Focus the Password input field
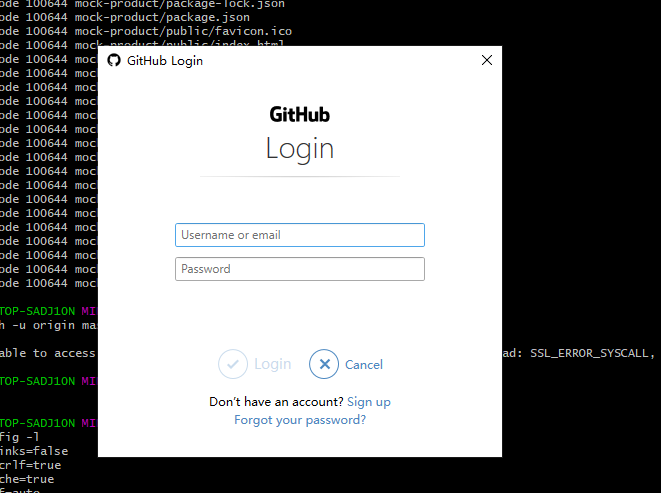 click(300, 269)
